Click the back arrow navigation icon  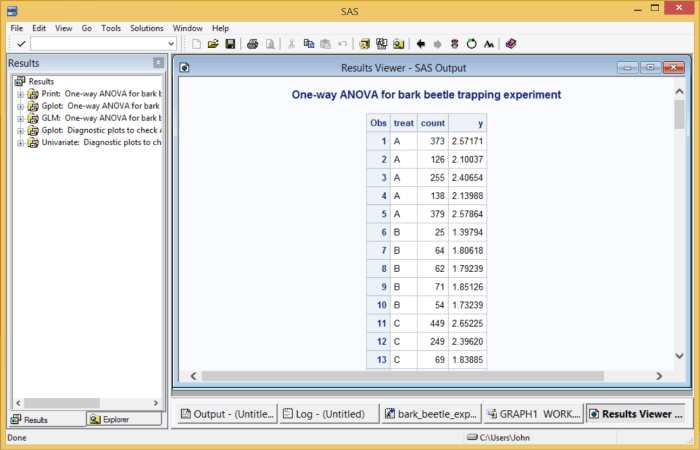pos(421,44)
